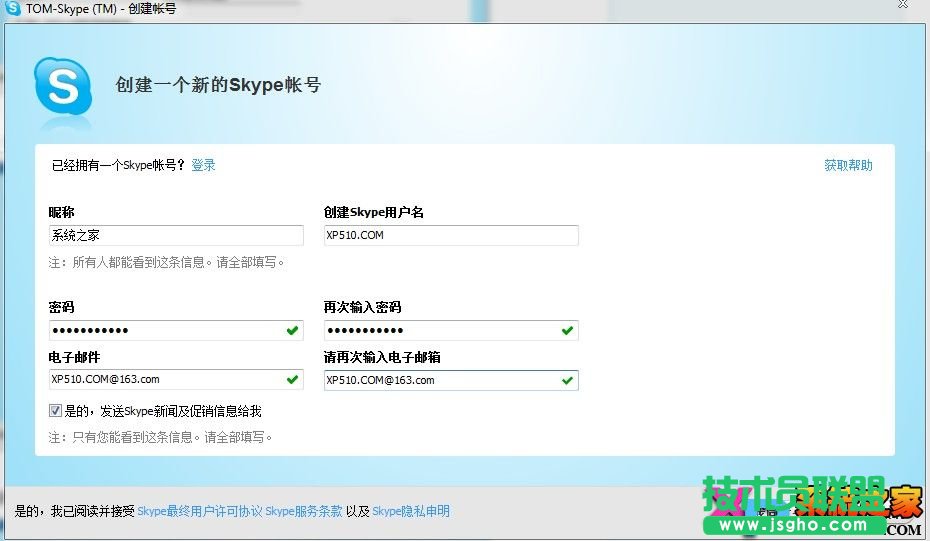Click green checkmark in 请再次输入电子邮箱 field
This screenshot has width=930, height=541.
click(567, 380)
